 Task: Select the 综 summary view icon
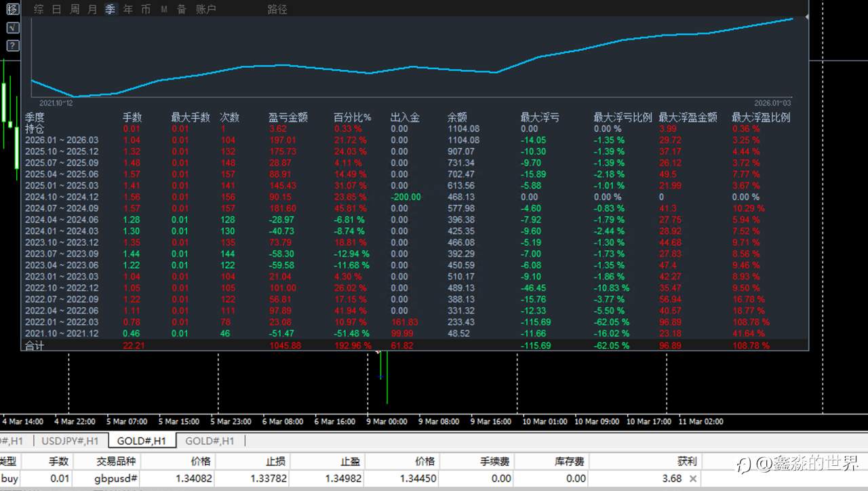coord(38,9)
